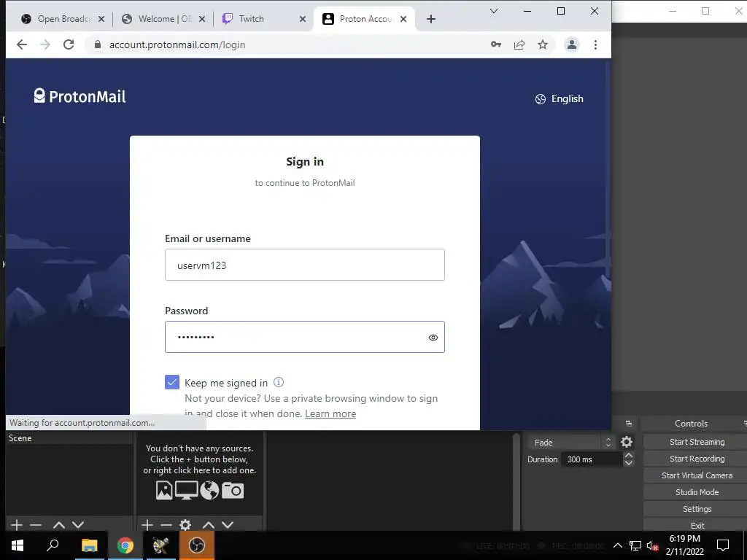Add a browser source in OBS
This screenshot has height=560, width=747.
(x=209, y=491)
